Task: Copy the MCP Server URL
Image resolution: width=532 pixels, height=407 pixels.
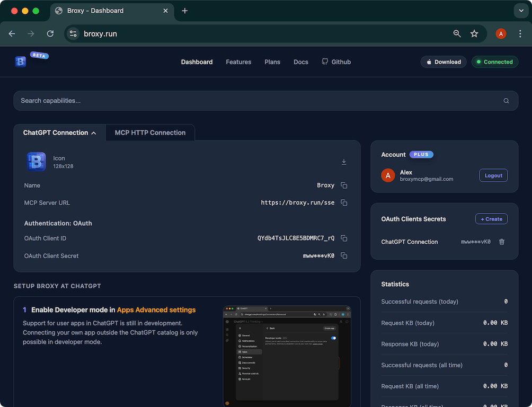Action: [343, 202]
